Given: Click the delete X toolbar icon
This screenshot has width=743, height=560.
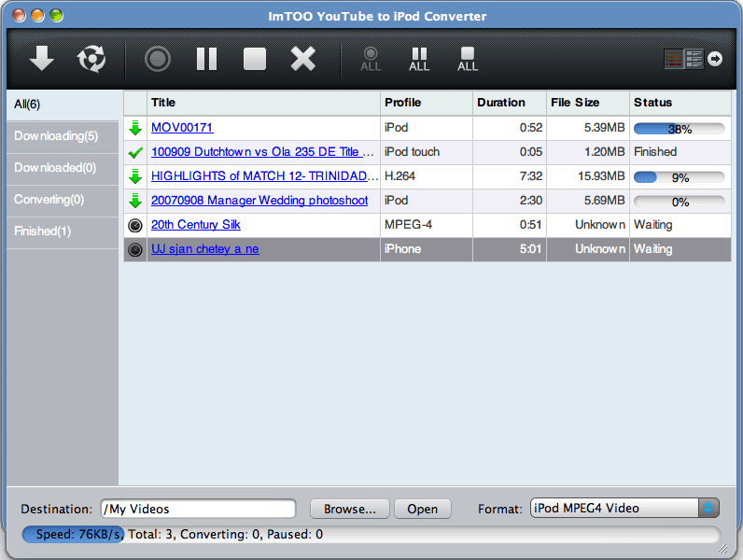Looking at the screenshot, I should point(302,59).
